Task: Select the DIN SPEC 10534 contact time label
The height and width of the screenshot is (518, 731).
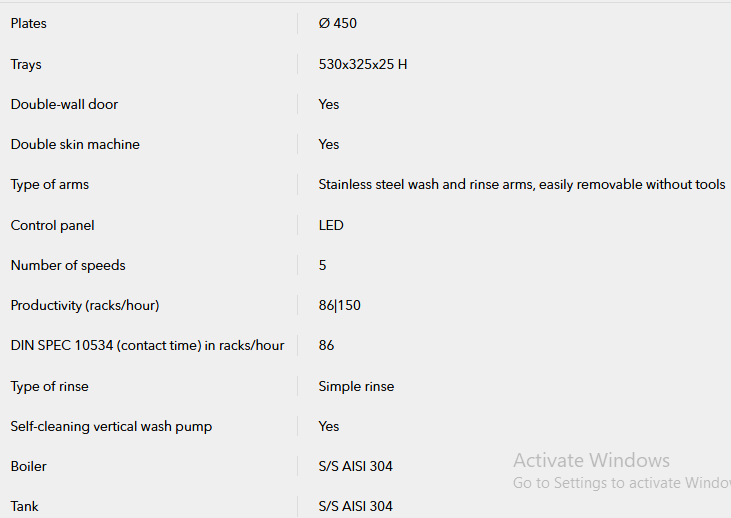Action: (147, 345)
